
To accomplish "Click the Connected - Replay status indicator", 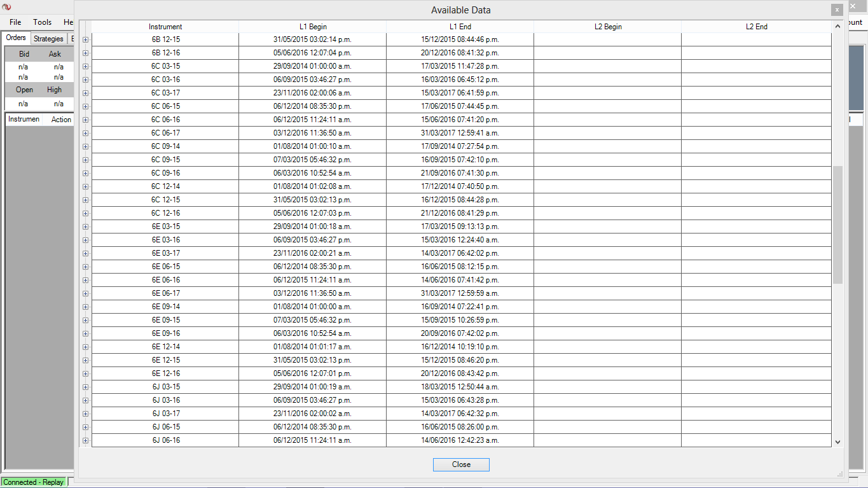I will [34, 482].
